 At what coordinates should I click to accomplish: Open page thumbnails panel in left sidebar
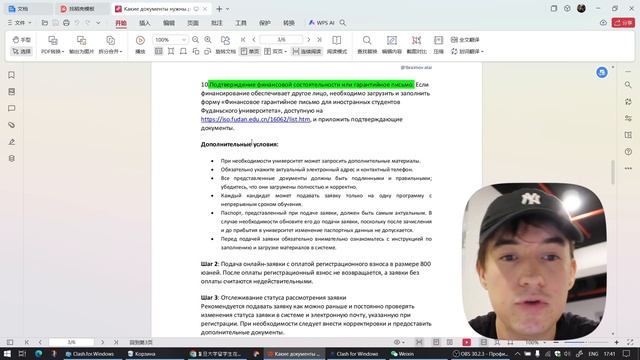click(x=11, y=92)
